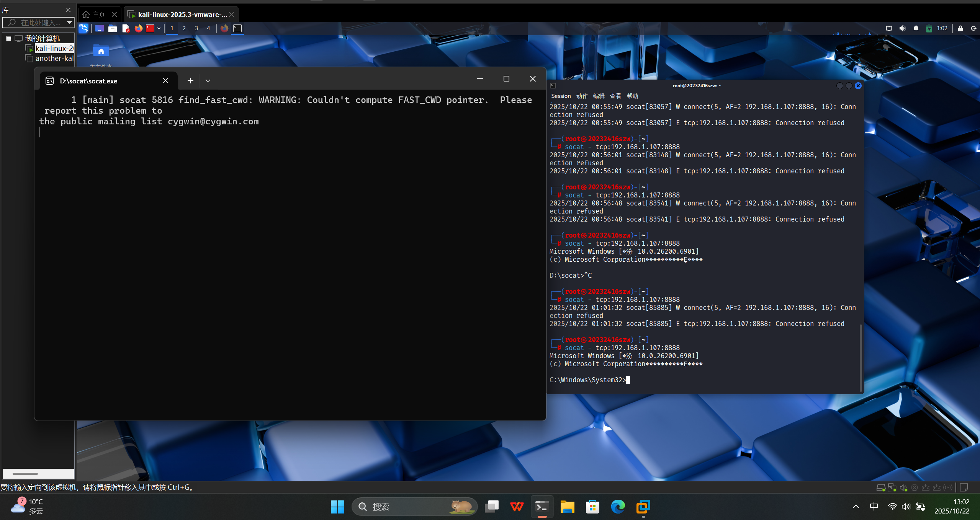Click the Kali panel lock screen icon
980x520 pixels.
[960, 28]
